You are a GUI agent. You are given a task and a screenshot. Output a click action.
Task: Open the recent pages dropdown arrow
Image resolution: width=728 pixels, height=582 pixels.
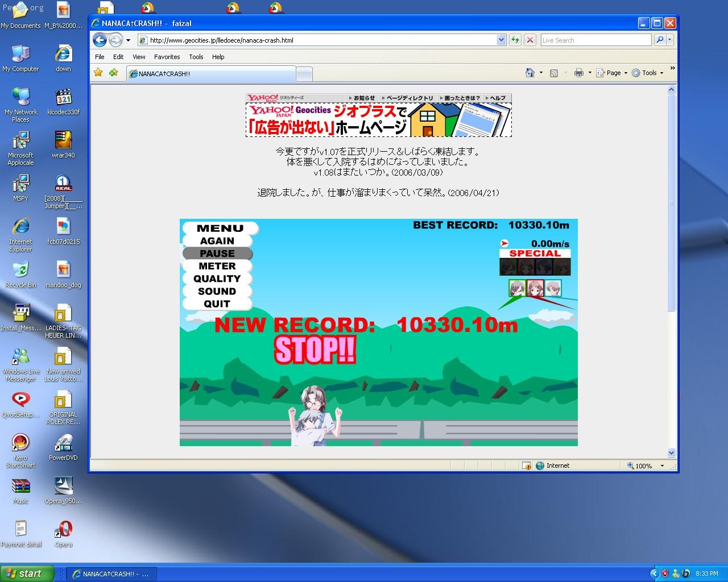point(129,40)
